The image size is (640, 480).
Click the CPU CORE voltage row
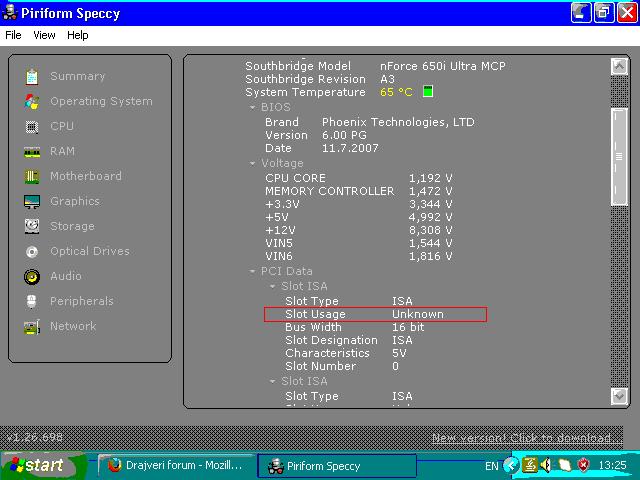[359, 178]
